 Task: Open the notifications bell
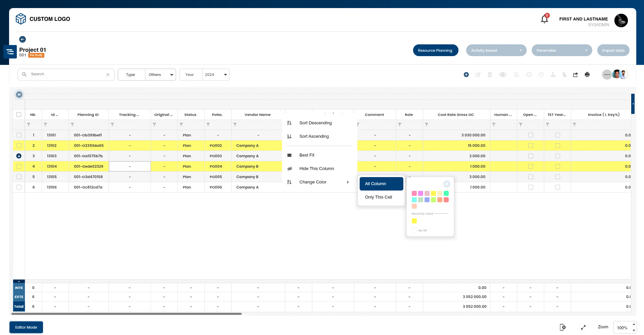coord(544,19)
